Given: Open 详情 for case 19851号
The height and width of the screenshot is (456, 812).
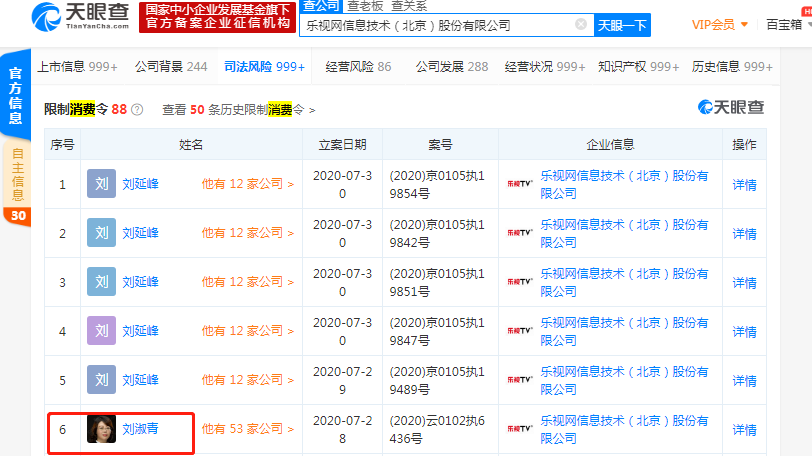Looking at the screenshot, I should click(744, 282).
